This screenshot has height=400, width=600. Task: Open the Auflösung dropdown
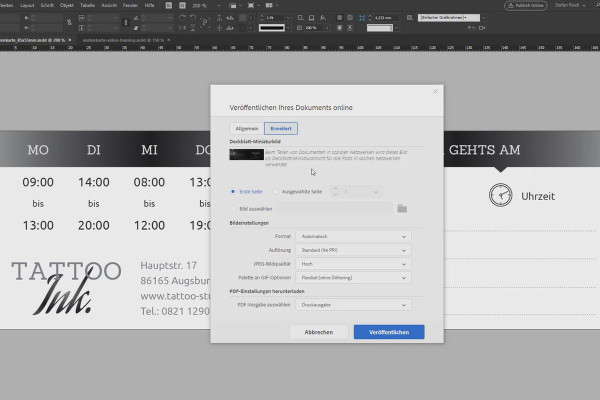[354, 250]
